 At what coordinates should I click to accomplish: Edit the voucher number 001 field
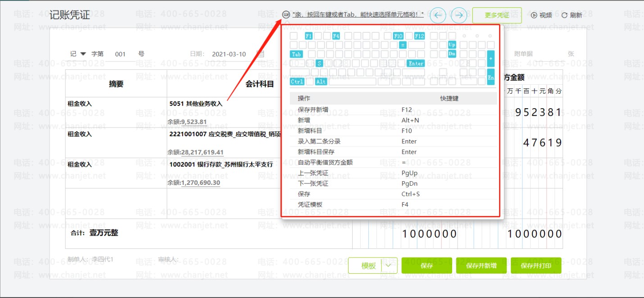tap(121, 54)
